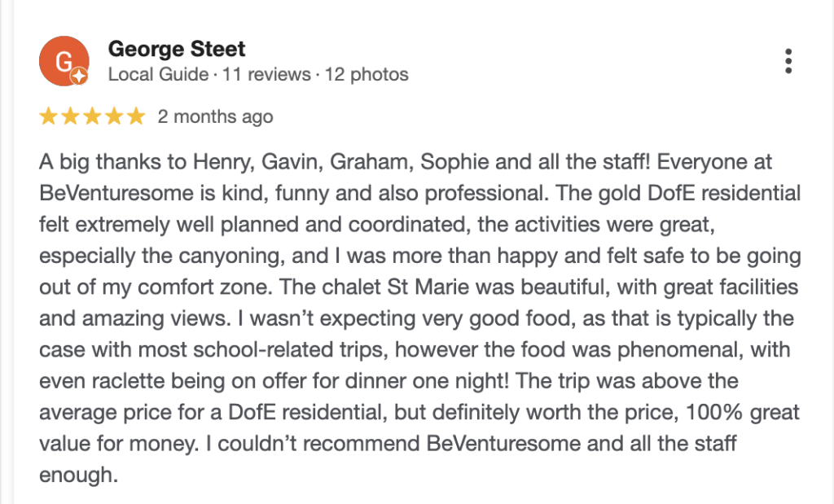Viewport: 834px width, 504px height.
Task: Open the George Steet reviewer name link
Action: point(177,49)
